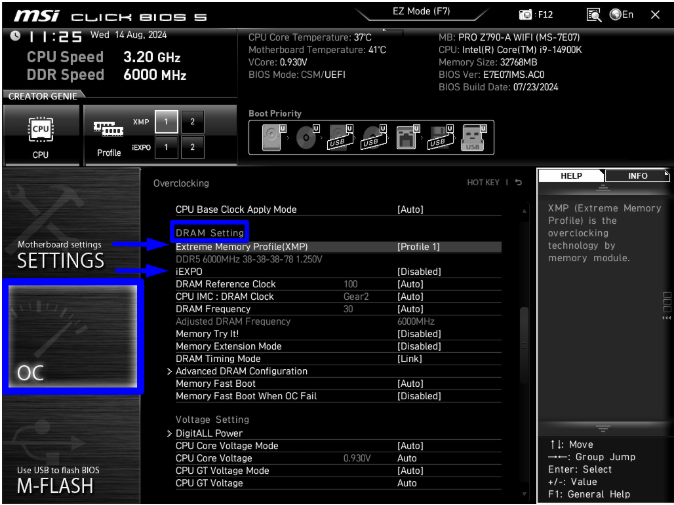Image resolution: width=674 pixels, height=505 pixels.
Task: Click the undo arrow beside HOT KEY
Action: click(518, 183)
